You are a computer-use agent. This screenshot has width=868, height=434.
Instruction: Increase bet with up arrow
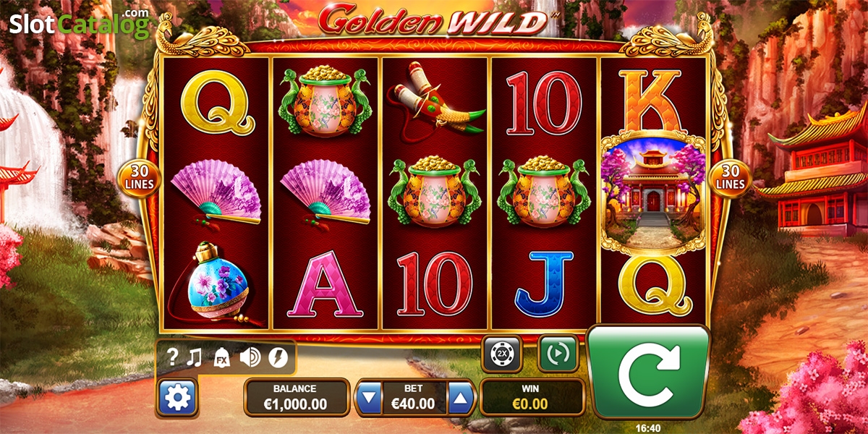(461, 397)
